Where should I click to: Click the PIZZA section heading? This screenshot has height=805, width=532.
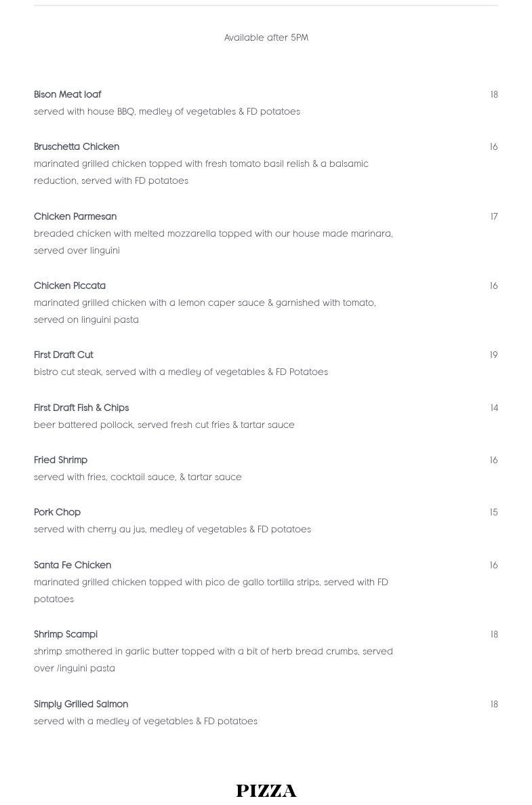(266, 791)
